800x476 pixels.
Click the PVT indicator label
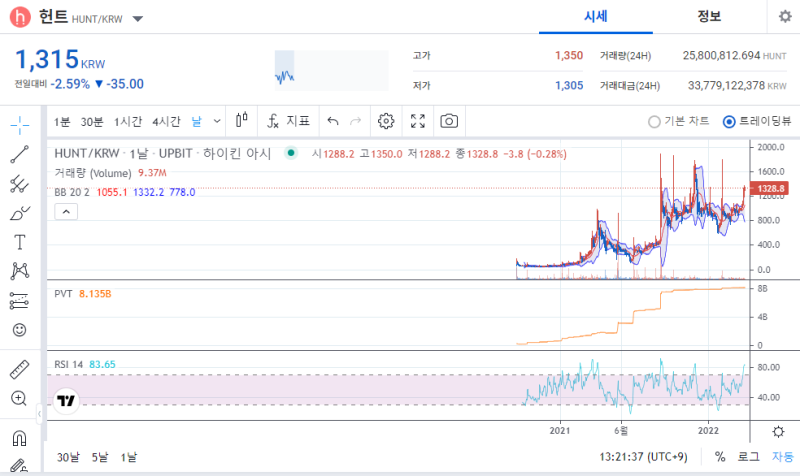click(63, 294)
